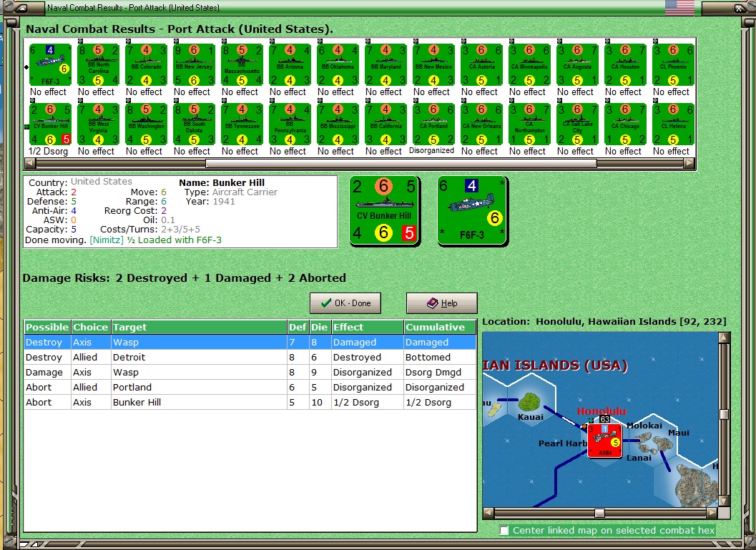This screenshot has height=550, width=756.
Task: Select the Abort Allied Portland row
Action: pyautogui.click(x=250, y=387)
